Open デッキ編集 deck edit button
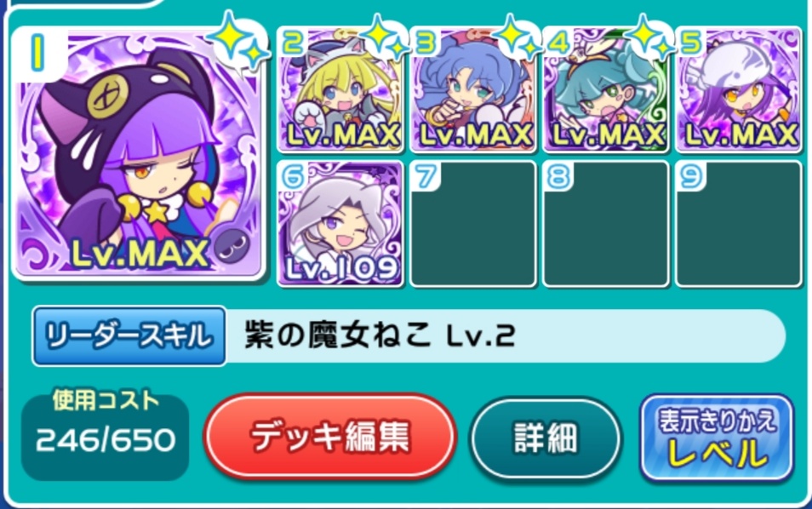812x509 pixels. [x=330, y=437]
